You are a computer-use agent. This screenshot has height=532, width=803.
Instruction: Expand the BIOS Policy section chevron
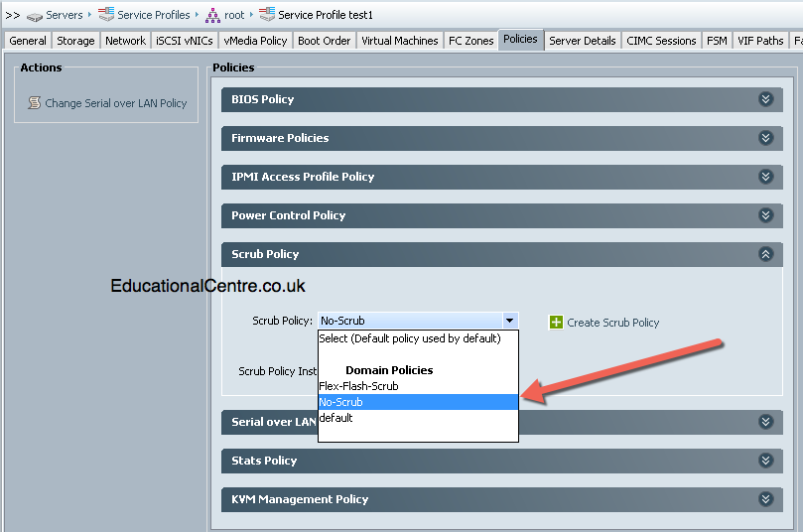[x=765, y=99]
